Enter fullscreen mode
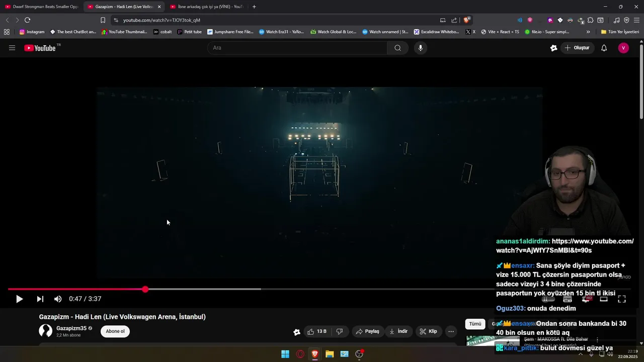 pyautogui.click(x=622, y=299)
